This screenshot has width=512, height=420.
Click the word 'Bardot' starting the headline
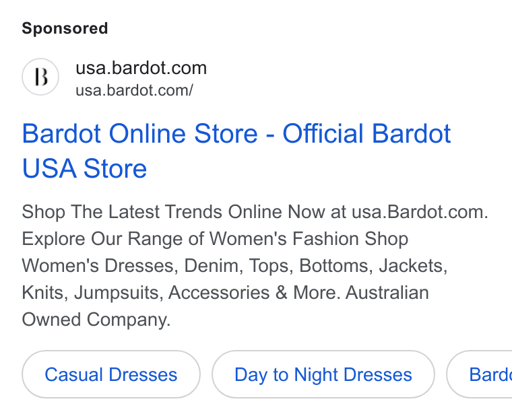click(x=61, y=133)
